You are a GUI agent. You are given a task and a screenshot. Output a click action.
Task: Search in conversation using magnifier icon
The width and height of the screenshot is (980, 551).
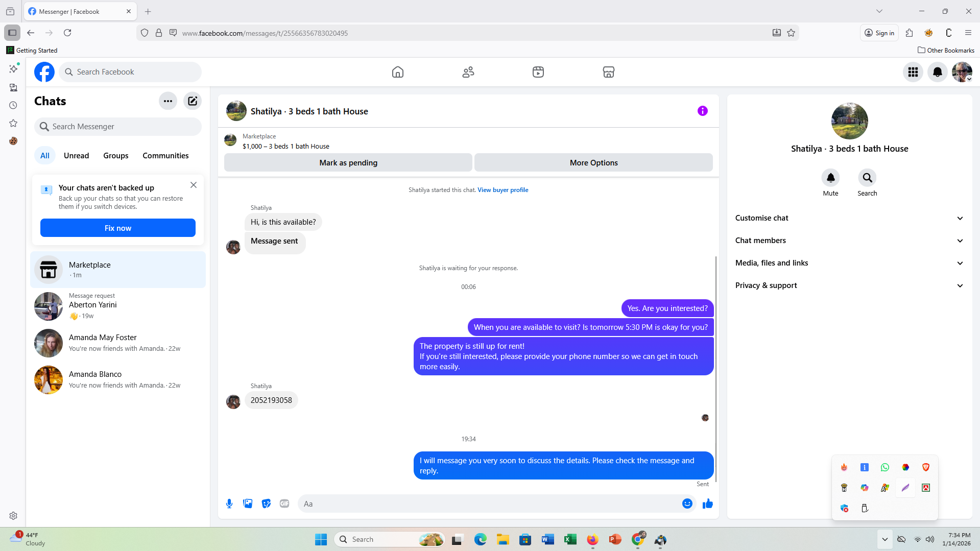(x=867, y=178)
